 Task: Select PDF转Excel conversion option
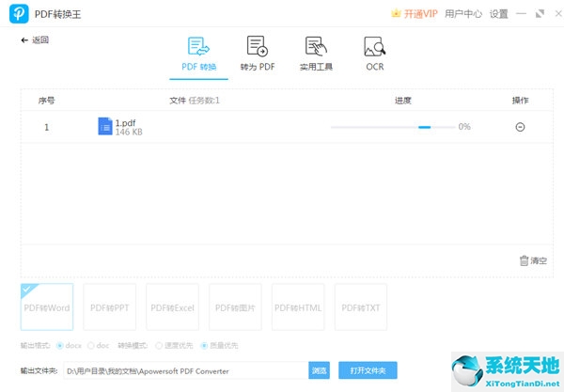[x=172, y=306]
